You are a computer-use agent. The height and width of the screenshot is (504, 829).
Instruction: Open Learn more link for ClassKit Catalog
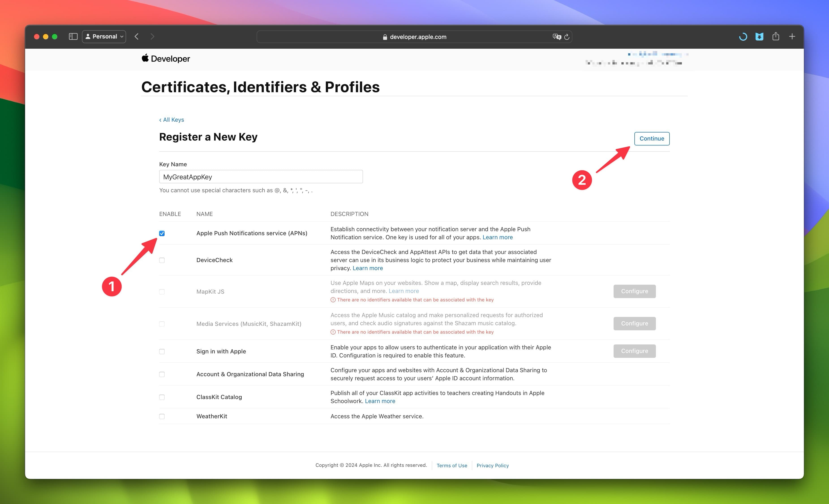(x=380, y=401)
